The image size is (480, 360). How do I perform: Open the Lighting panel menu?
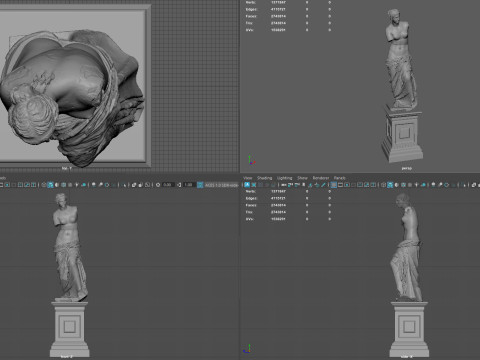pyautogui.click(x=284, y=178)
